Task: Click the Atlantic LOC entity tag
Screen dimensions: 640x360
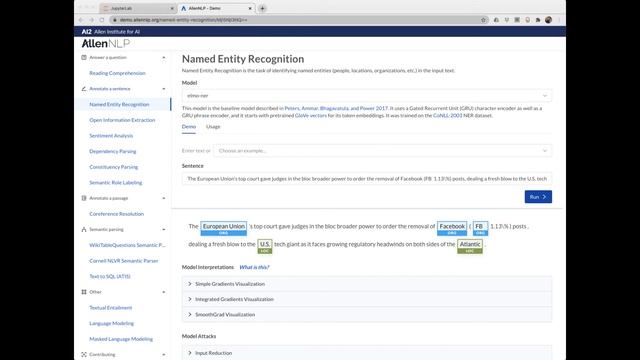Action: [x=470, y=247]
